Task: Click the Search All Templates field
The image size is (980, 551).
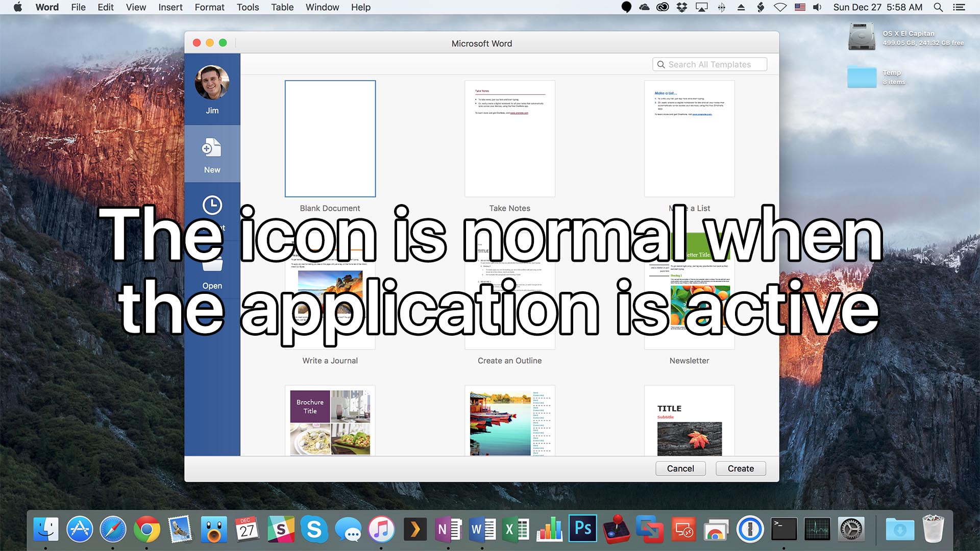Action: click(709, 64)
